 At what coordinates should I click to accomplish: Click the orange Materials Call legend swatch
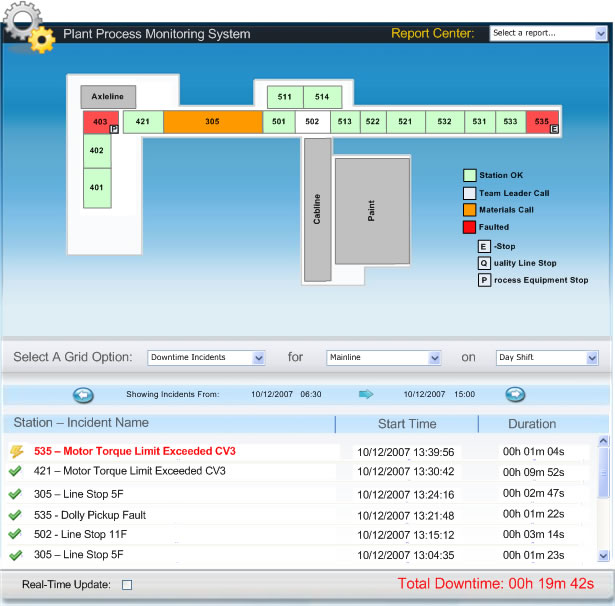469,210
